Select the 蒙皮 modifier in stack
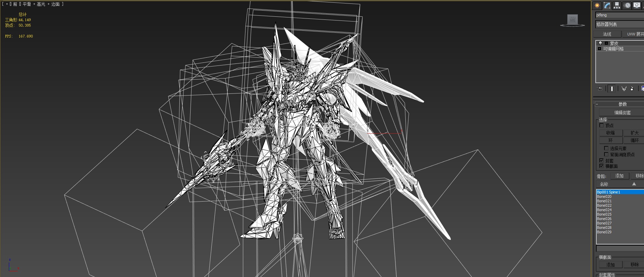Image resolution: width=644 pixels, height=277 pixels. [x=614, y=43]
